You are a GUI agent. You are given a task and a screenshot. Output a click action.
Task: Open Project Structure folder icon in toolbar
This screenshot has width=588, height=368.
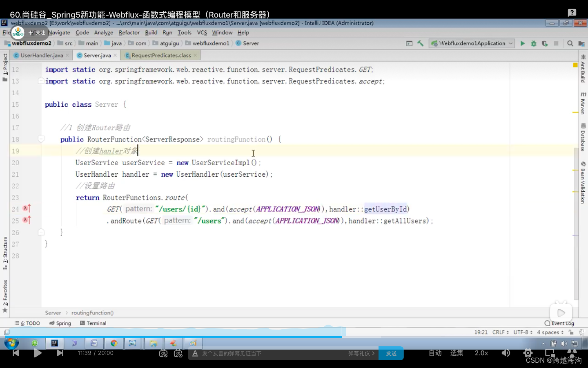tap(581, 43)
